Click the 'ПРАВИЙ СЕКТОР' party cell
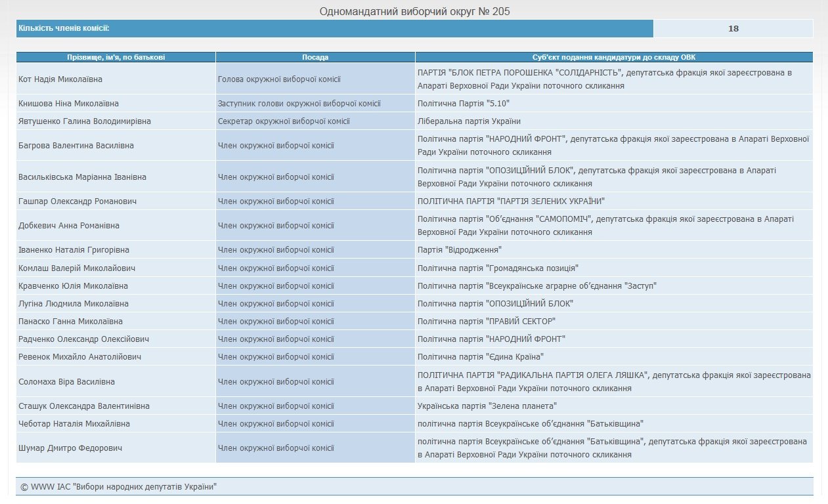 click(487, 321)
